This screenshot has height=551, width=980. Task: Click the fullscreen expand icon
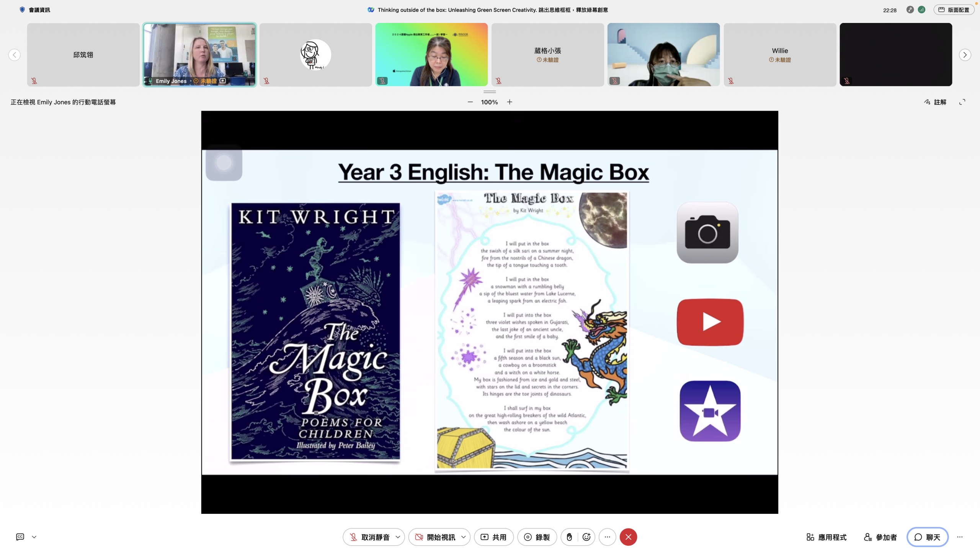click(x=962, y=102)
